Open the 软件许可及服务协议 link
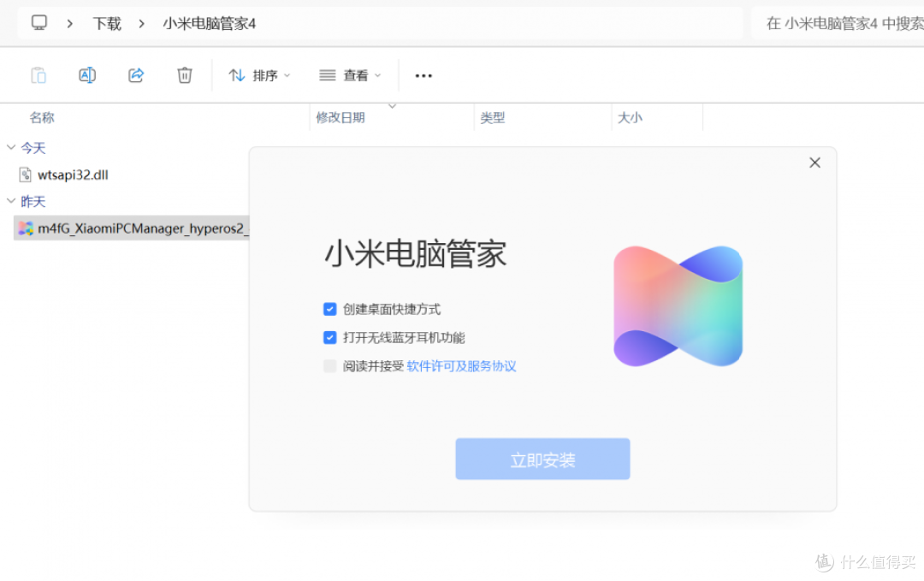This screenshot has height=581, width=924. click(461, 366)
